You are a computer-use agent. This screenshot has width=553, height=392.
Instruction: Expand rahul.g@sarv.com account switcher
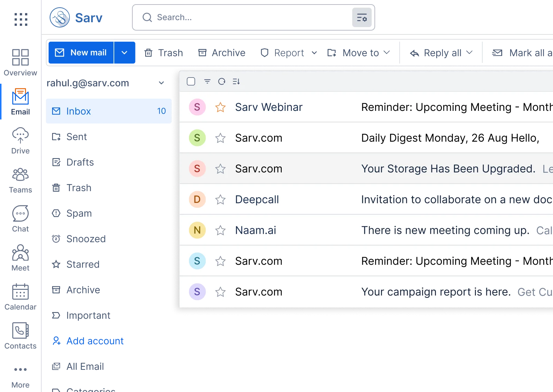coord(161,83)
